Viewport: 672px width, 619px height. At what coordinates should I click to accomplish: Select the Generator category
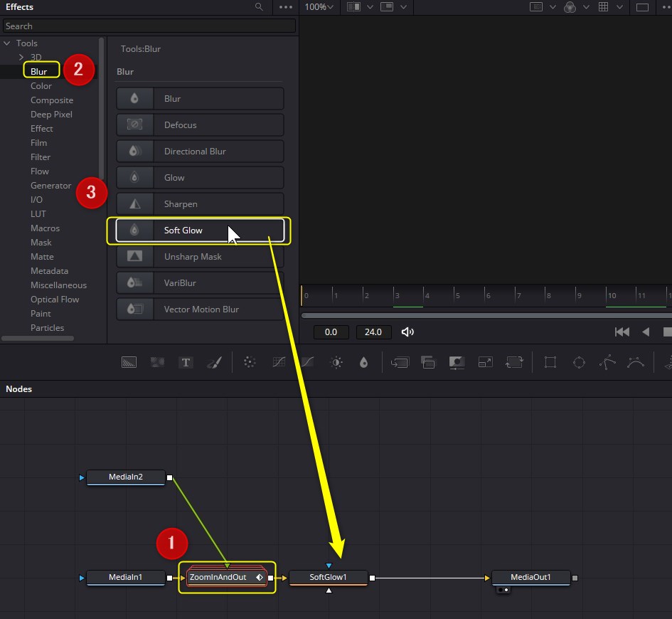tap(50, 185)
